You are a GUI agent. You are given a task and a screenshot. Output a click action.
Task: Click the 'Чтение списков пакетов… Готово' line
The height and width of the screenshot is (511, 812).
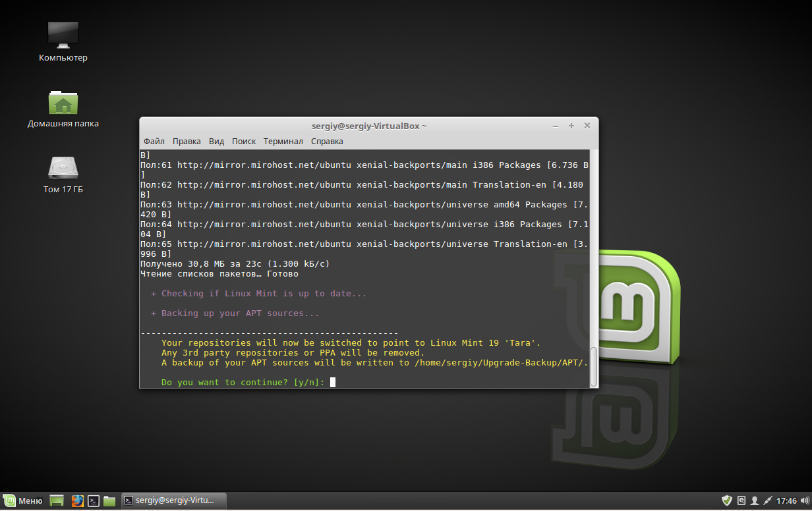[x=219, y=274]
